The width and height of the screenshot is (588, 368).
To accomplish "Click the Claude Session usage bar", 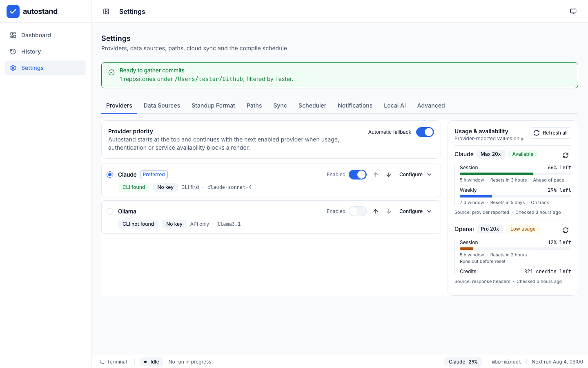I will pyautogui.click(x=515, y=174).
